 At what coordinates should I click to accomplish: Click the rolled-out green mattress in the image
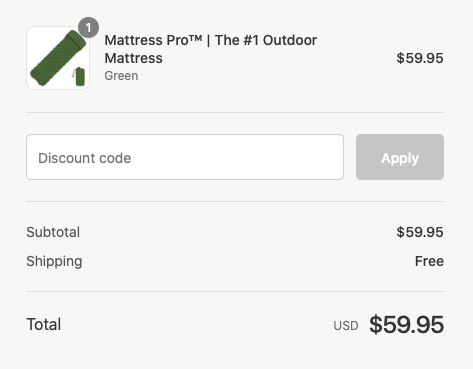(57, 58)
